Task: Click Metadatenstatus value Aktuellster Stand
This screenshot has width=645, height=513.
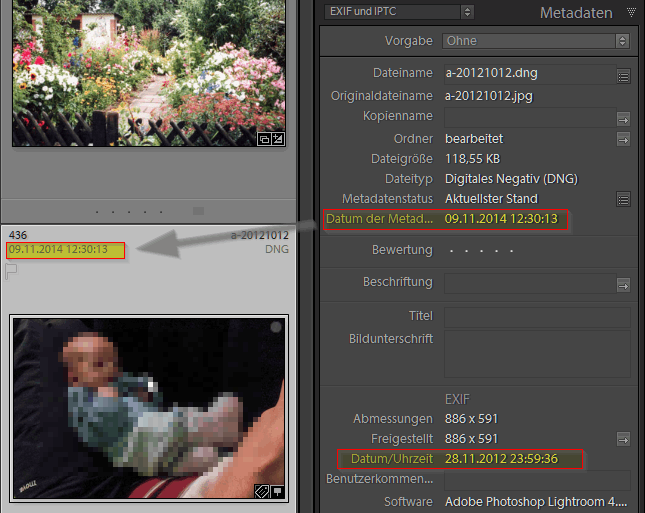Action: [491, 199]
